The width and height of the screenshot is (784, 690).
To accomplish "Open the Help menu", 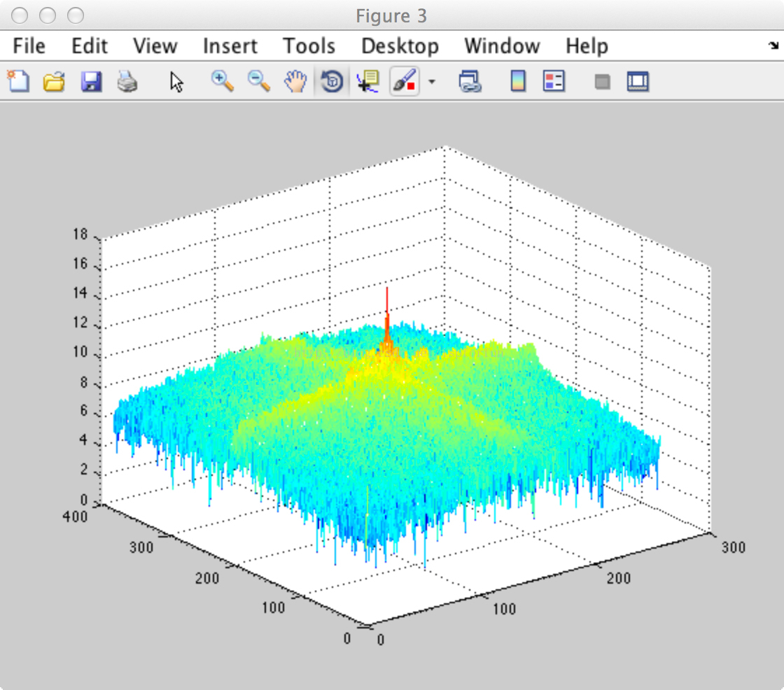I will pyautogui.click(x=587, y=46).
